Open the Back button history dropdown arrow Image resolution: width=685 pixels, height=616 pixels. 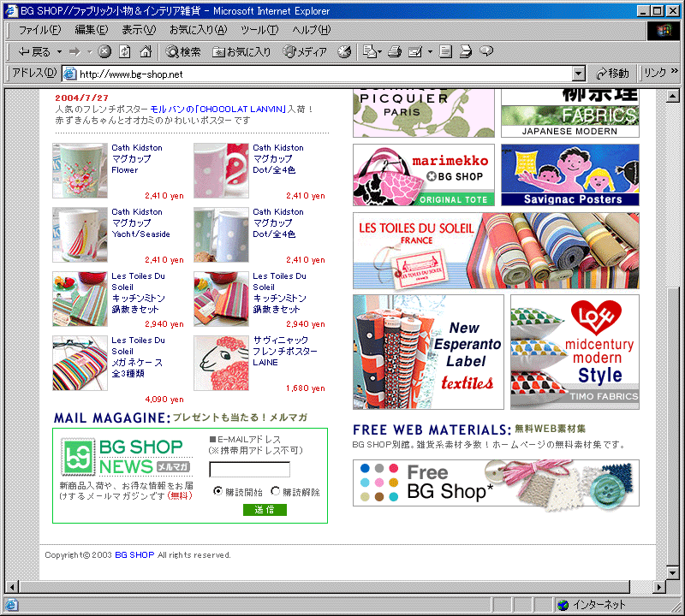59,52
